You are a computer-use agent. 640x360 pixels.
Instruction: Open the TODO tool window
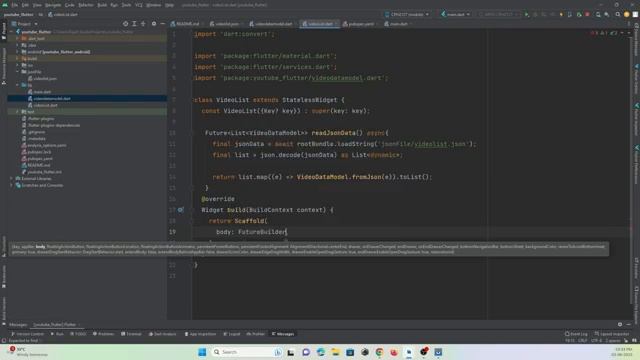pos(78,334)
